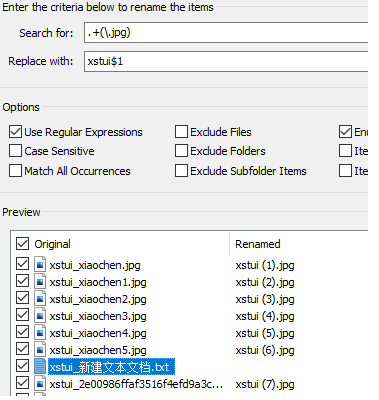This screenshot has width=379, height=400.
Task: Toggle the select-all checkbox beside Original header
Action: [x=22, y=244]
